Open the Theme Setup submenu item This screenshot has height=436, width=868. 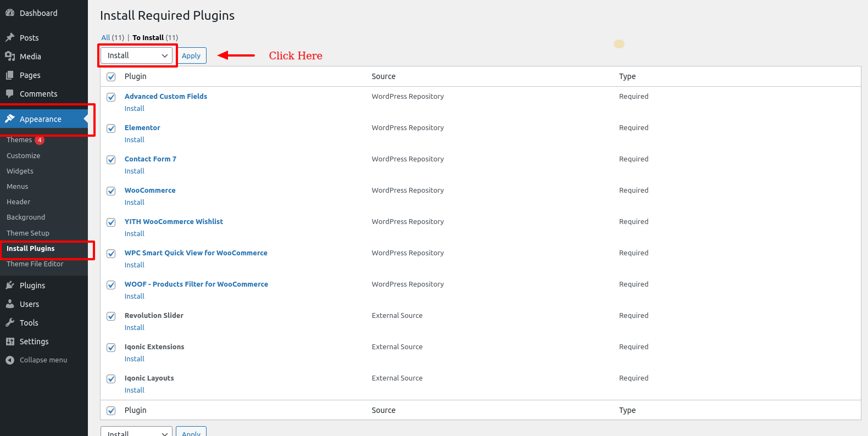pyautogui.click(x=44, y=233)
